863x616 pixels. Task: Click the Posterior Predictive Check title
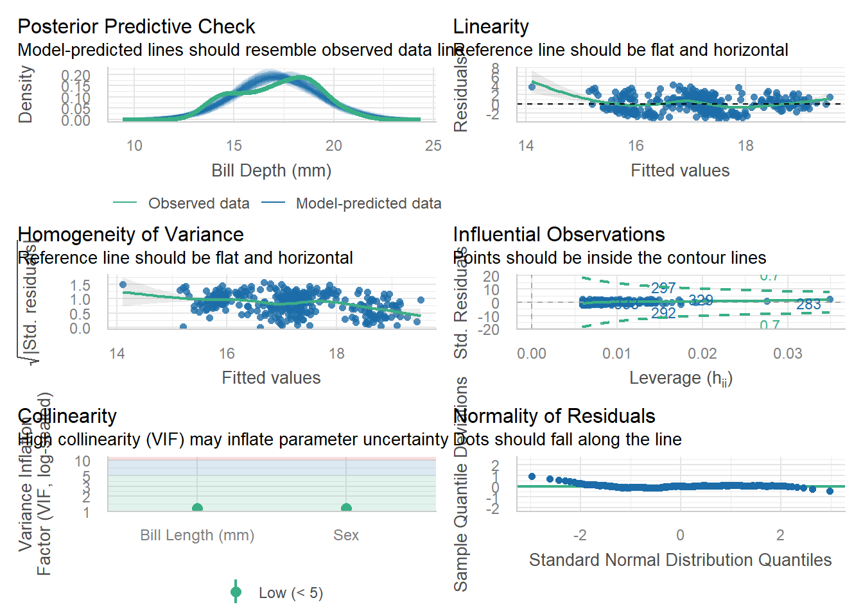pos(136,26)
